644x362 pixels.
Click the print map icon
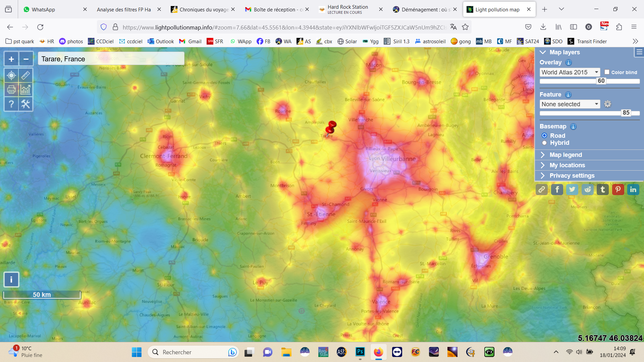coord(11,90)
